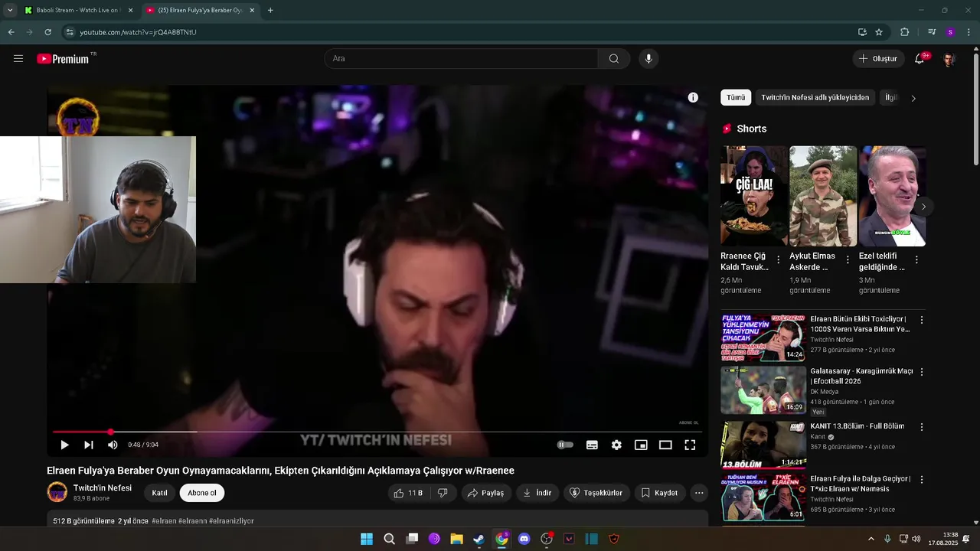Enable miniplayer mode
Screen dimensions: 980x551
tap(641, 445)
